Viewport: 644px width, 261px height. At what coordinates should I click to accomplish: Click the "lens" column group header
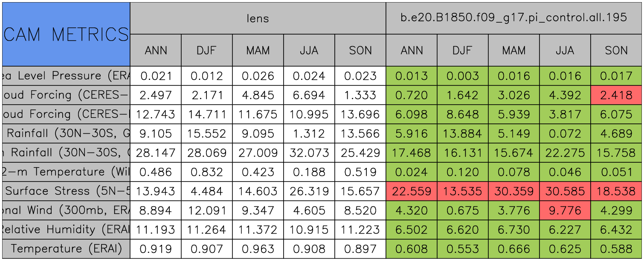point(258,18)
